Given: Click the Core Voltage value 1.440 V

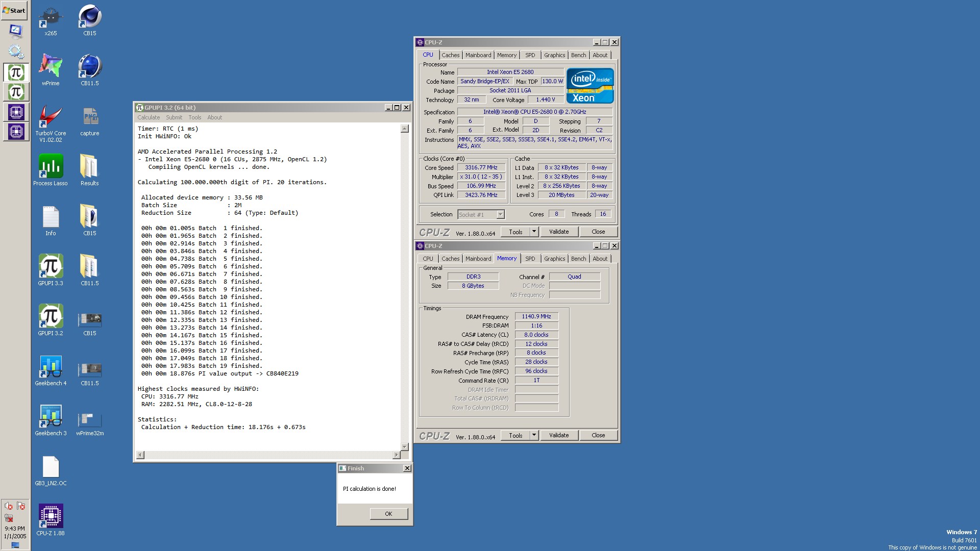Looking at the screenshot, I should [x=546, y=100].
